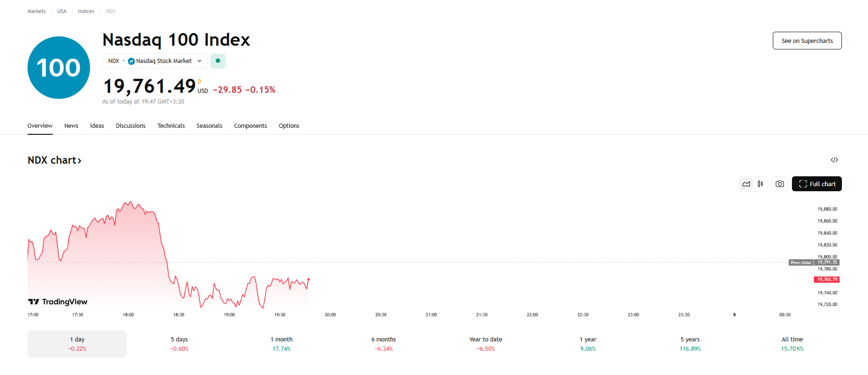868x375 pixels.
Task: Open the Overview tab
Action: coord(40,126)
